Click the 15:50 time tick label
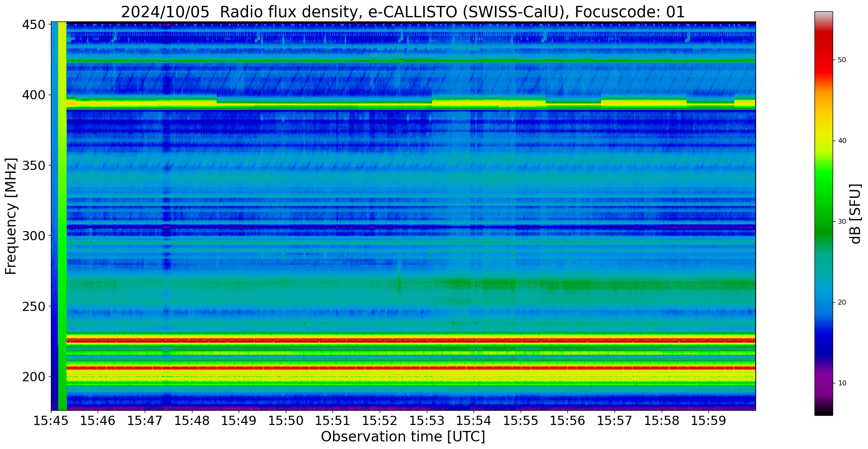868x449 pixels. [x=286, y=421]
